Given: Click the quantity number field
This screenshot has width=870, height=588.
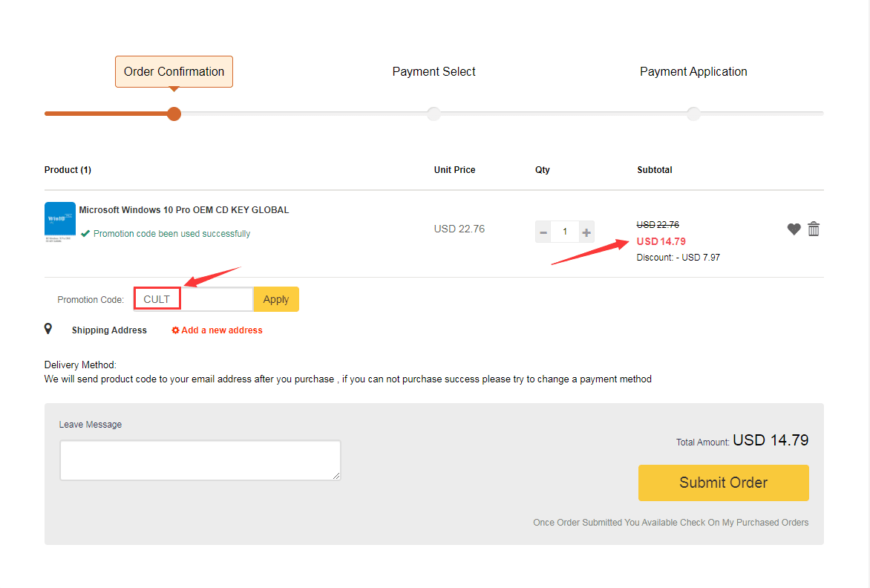Looking at the screenshot, I should point(565,232).
